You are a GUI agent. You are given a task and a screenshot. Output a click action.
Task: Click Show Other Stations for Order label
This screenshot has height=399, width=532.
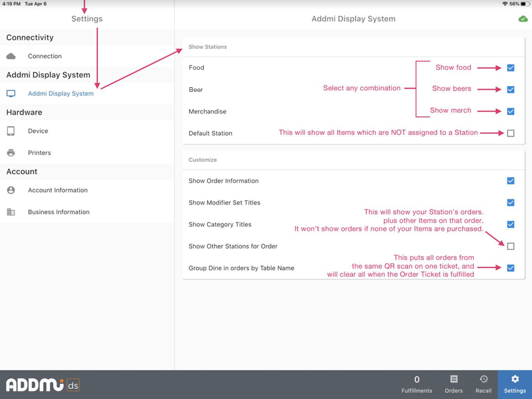[x=233, y=246]
